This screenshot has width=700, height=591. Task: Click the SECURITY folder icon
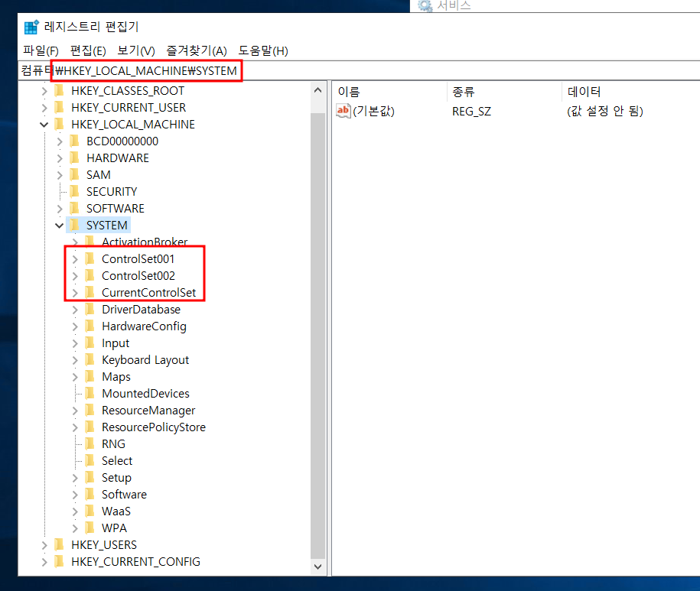coord(74,191)
